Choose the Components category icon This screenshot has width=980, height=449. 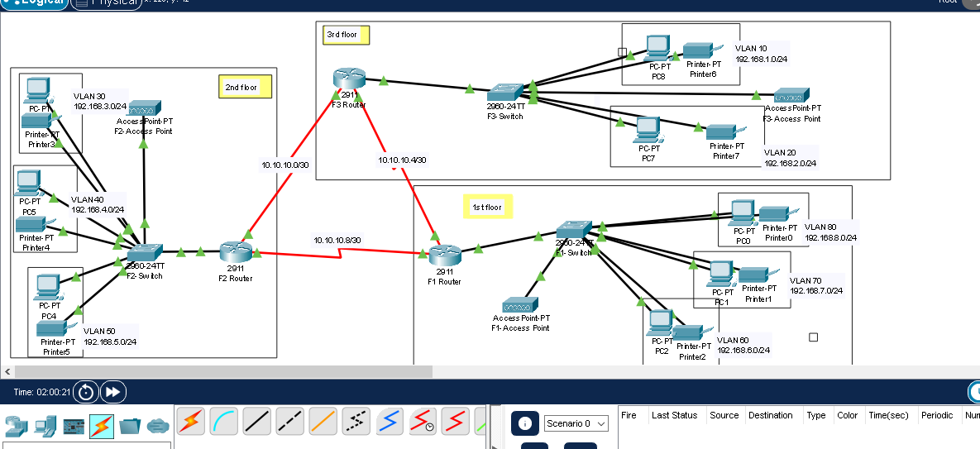coord(74,427)
